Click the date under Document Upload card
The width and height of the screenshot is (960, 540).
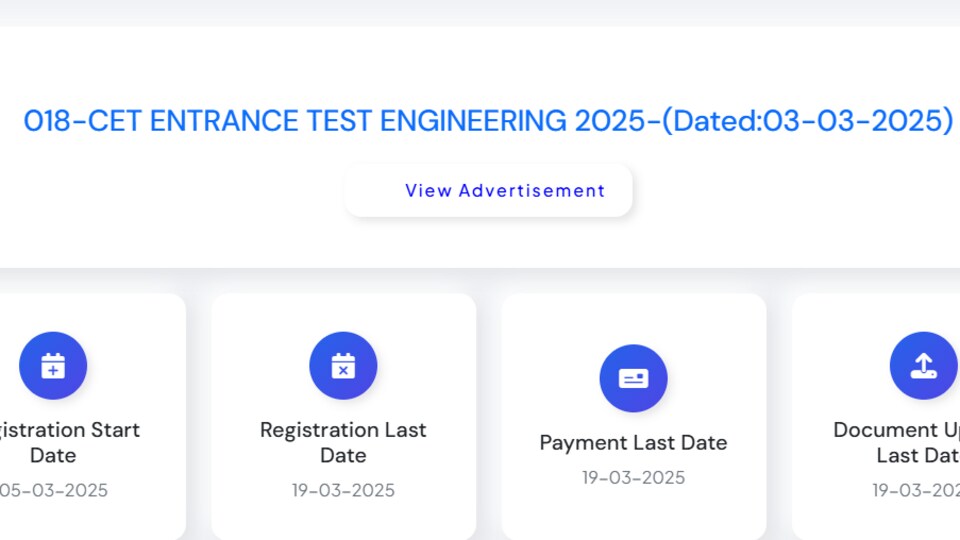(x=916, y=490)
